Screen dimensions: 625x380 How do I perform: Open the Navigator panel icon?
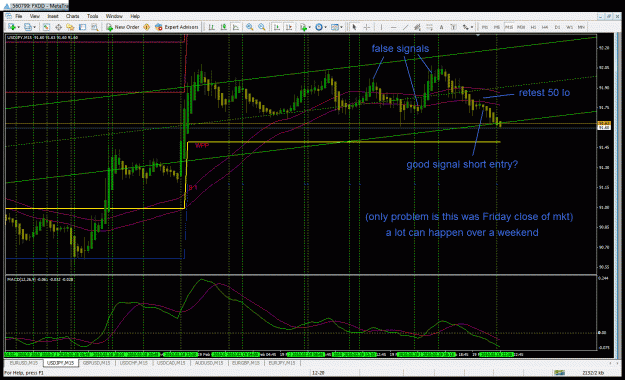pyautogui.click(x=70, y=27)
